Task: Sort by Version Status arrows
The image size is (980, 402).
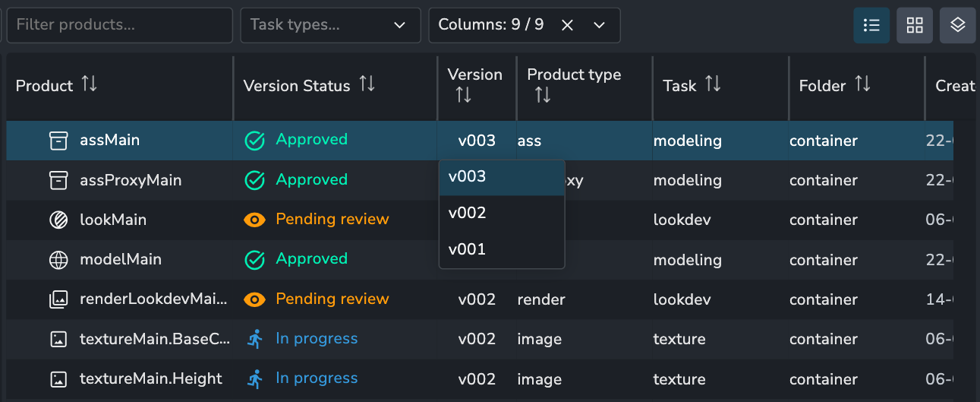Action: pyautogui.click(x=367, y=84)
